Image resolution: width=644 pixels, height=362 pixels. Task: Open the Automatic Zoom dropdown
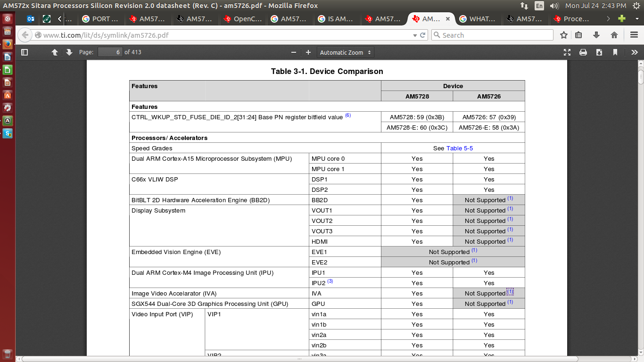[346, 52]
